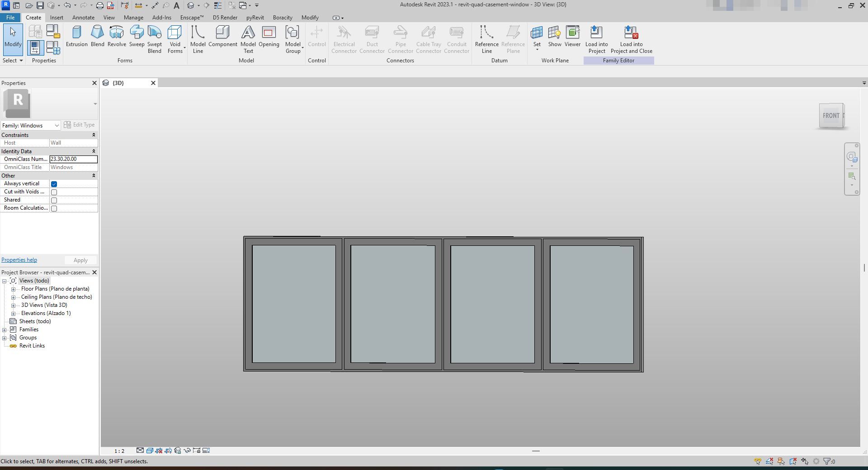Toggle Select Elements by Face
The width and height of the screenshot is (868, 470).
tap(793, 461)
